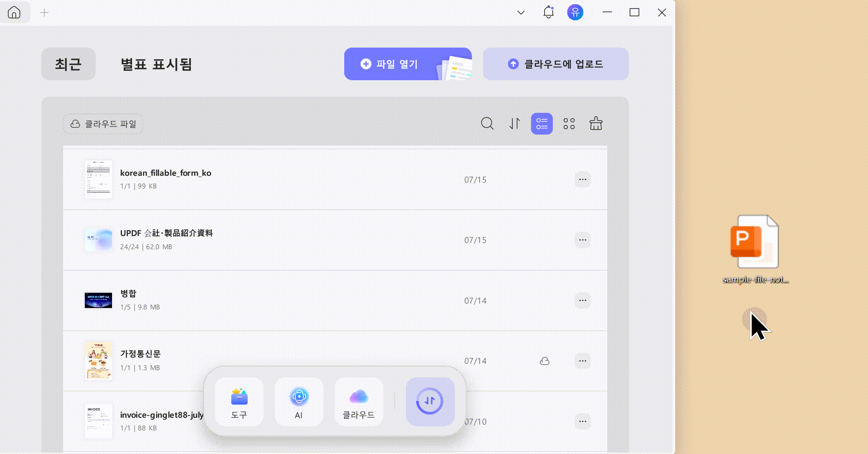
Task: Open the user account avatar
Action: coord(575,12)
